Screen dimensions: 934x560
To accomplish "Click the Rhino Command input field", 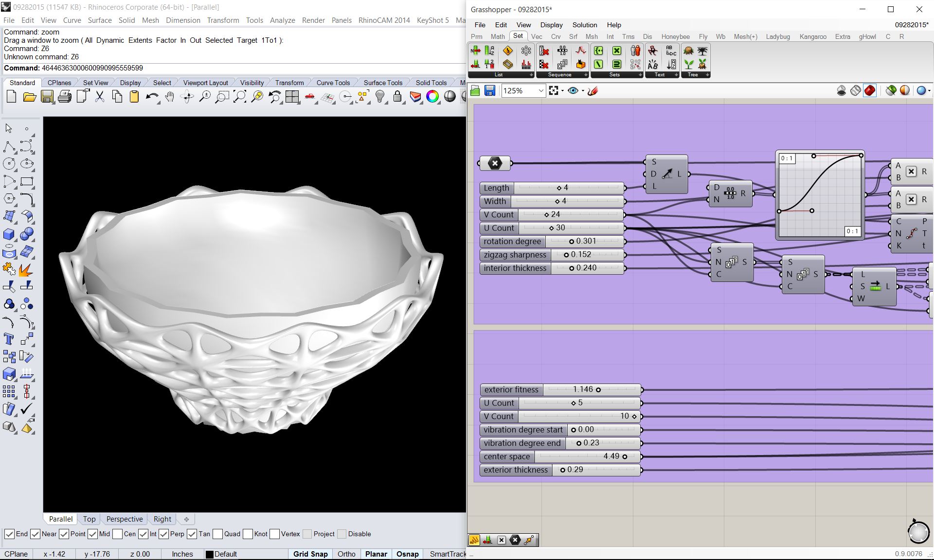I will tap(243, 68).
